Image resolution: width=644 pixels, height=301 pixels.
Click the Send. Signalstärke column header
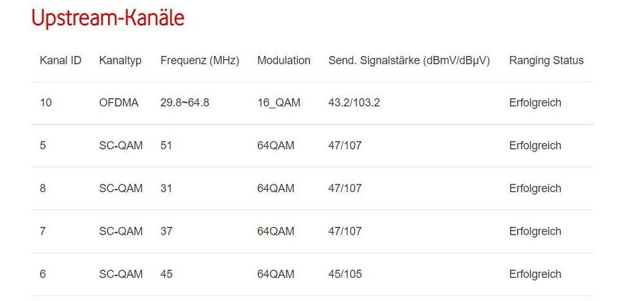pos(409,61)
